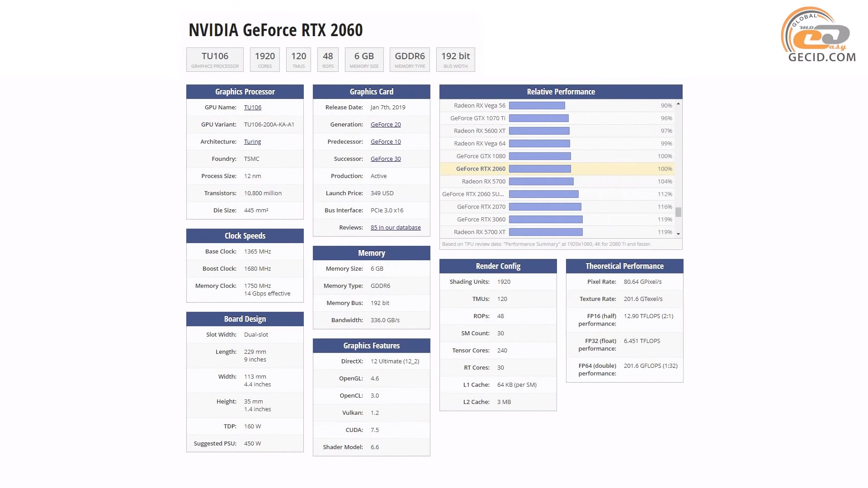Click the TPU review data footnote text
The height and width of the screenshot is (488, 868).
547,244
